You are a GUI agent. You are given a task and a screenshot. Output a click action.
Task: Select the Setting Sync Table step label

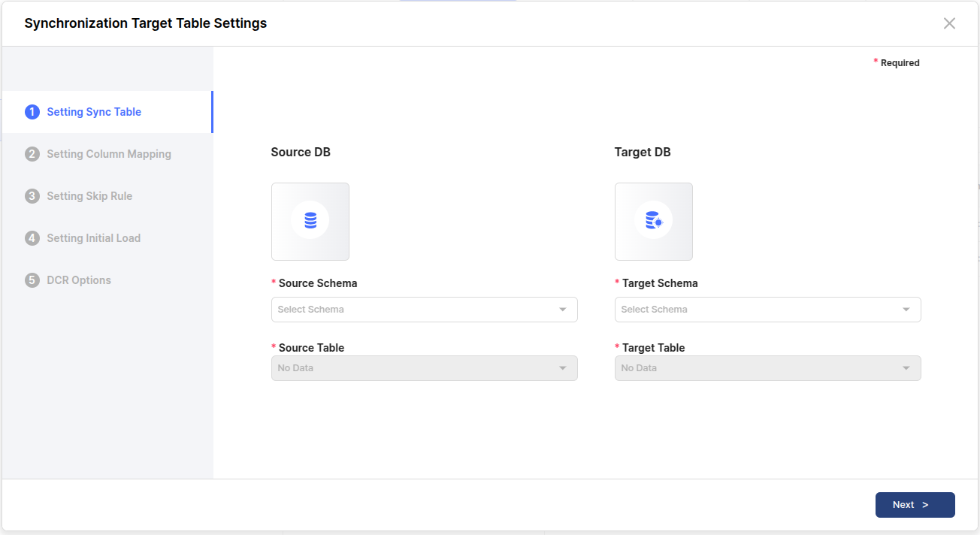94,112
